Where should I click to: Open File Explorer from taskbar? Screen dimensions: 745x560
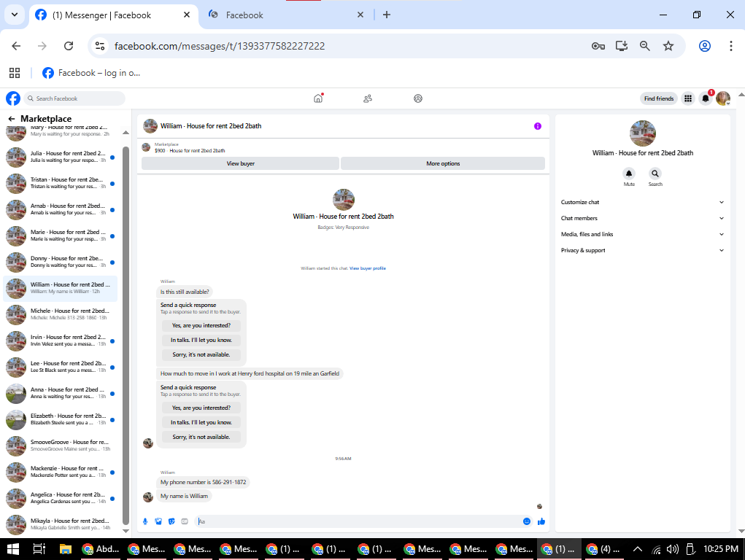65,549
